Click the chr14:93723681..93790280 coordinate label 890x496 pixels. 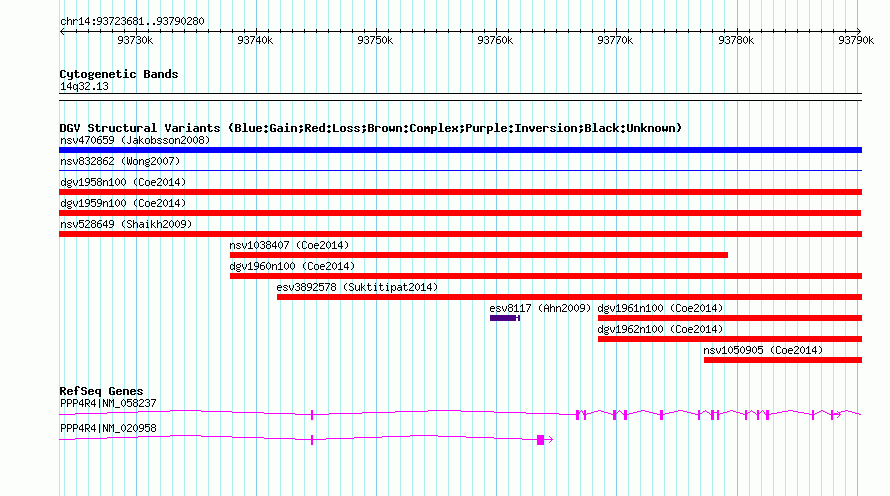(x=132, y=22)
